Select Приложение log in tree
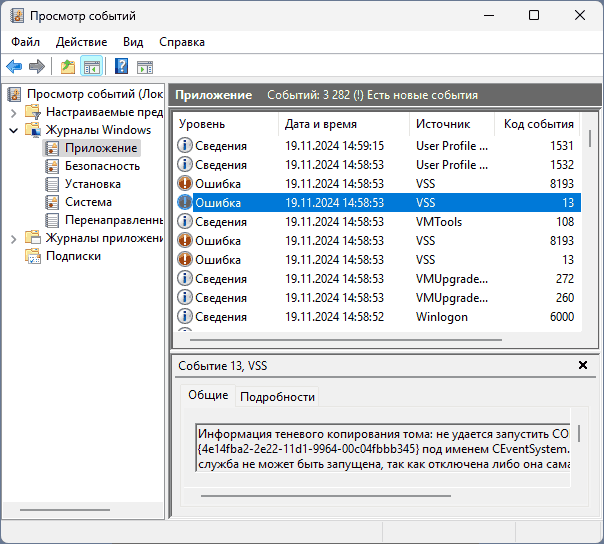 [101, 148]
